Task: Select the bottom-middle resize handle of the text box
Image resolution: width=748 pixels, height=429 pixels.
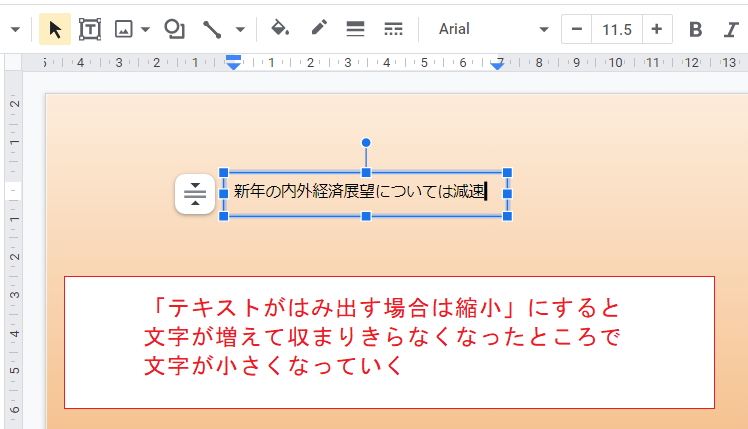Action: click(366, 216)
